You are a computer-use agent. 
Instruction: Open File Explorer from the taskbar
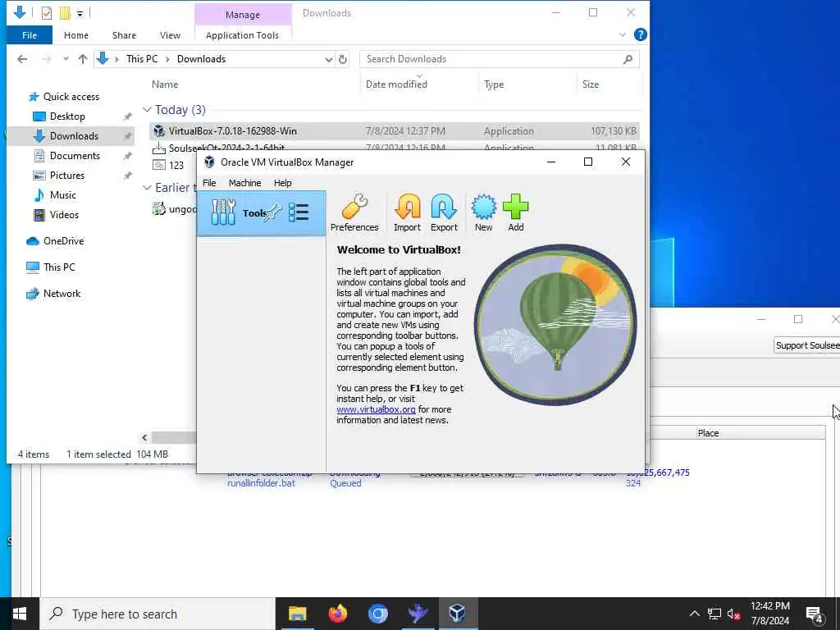[x=297, y=614]
